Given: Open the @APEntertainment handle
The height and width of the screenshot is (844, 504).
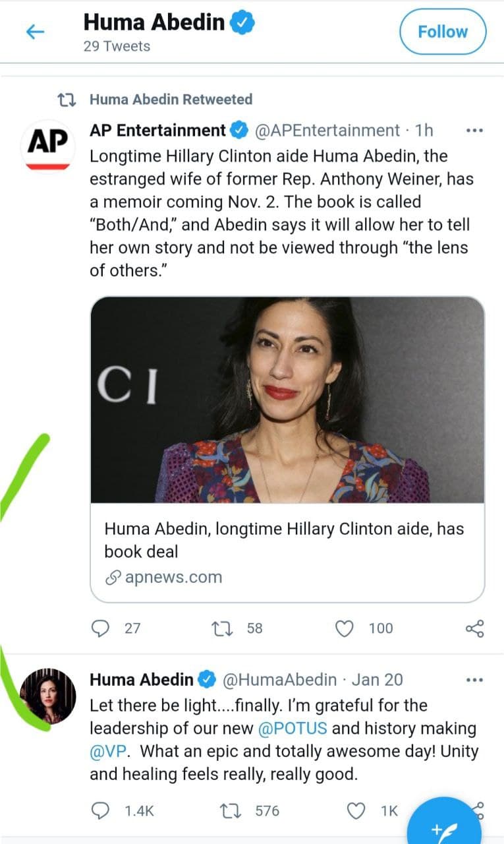Looking at the screenshot, I should point(327,131).
